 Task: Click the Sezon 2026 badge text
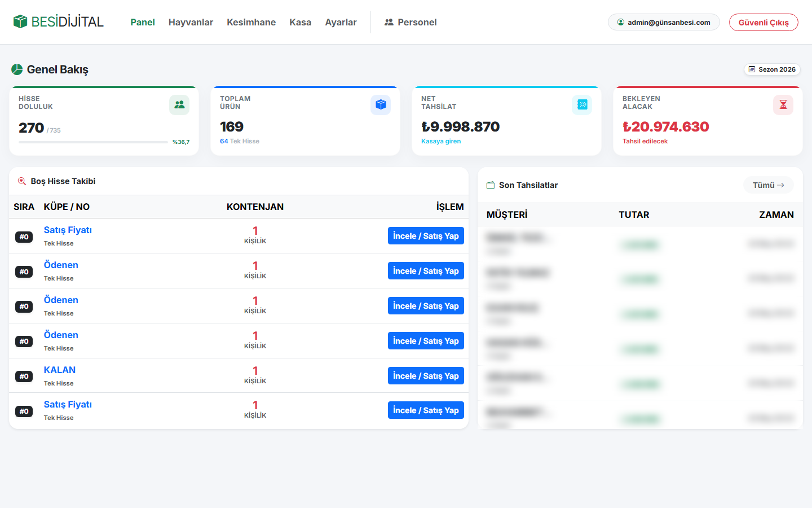[777, 69]
